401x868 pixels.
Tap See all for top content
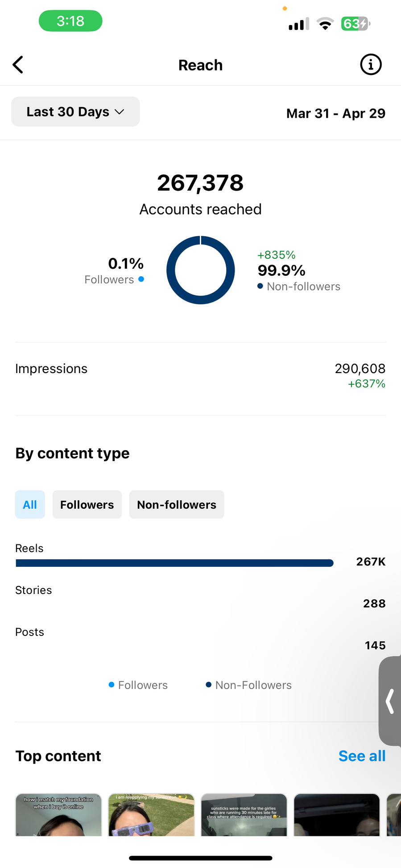(x=362, y=756)
